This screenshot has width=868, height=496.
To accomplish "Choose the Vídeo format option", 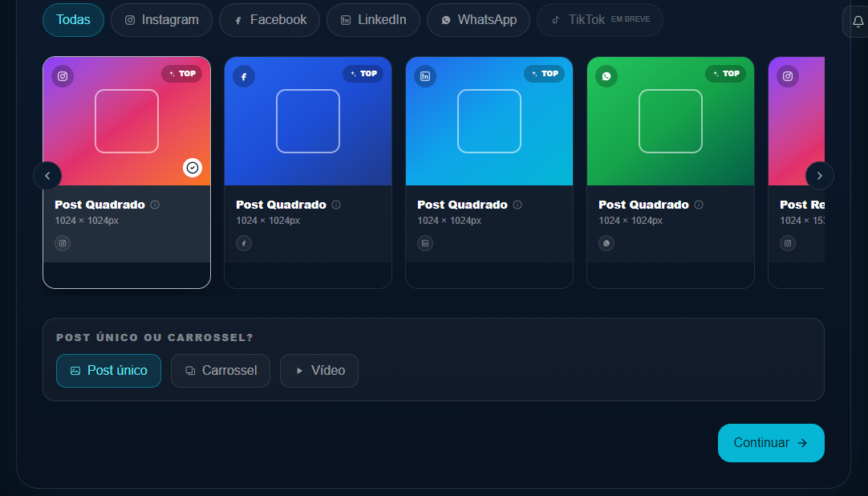I will [x=318, y=371].
